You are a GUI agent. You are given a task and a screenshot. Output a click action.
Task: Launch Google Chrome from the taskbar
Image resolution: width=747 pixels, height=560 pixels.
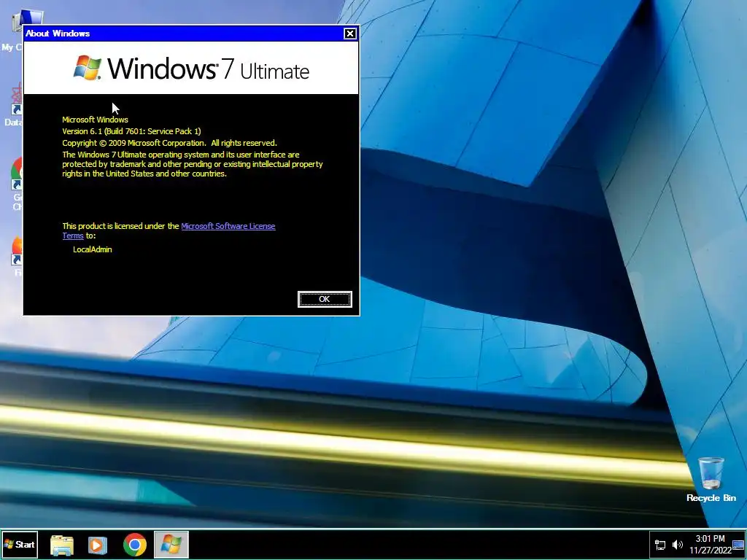pyautogui.click(x=135, y=545)
